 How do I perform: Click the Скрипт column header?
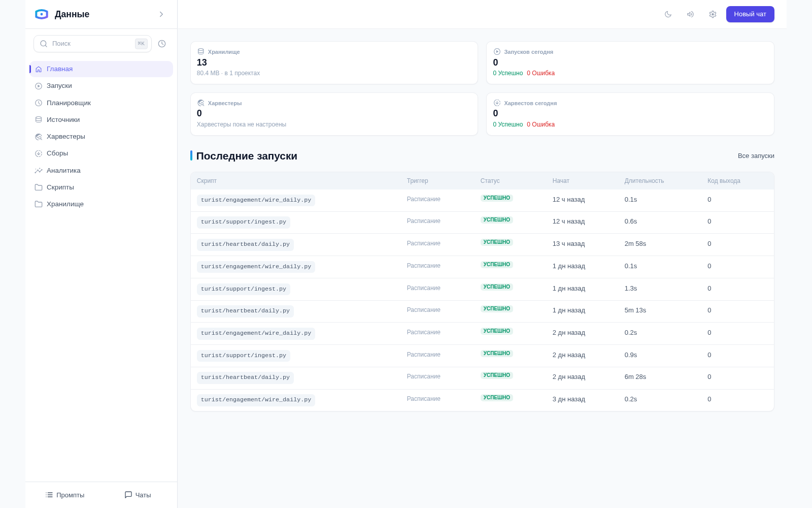coord(207,181)
